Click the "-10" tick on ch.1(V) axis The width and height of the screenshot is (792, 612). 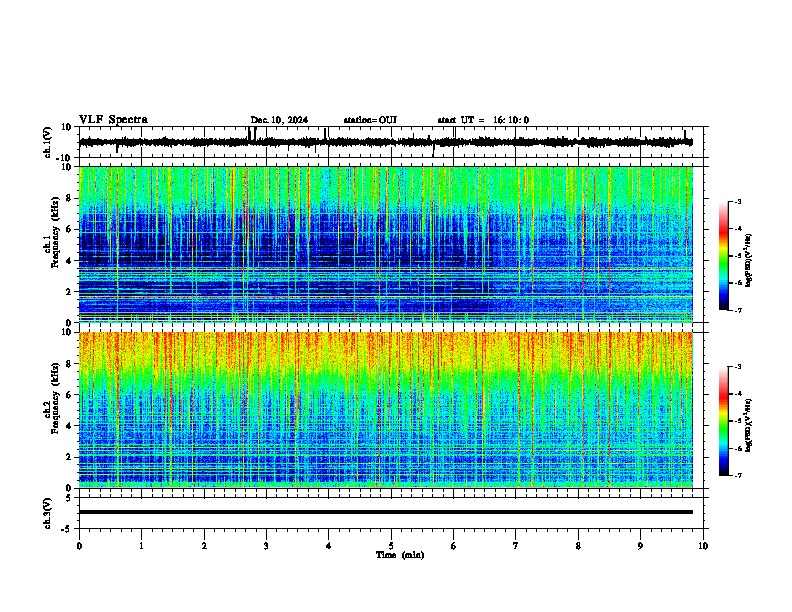point(65,158)
